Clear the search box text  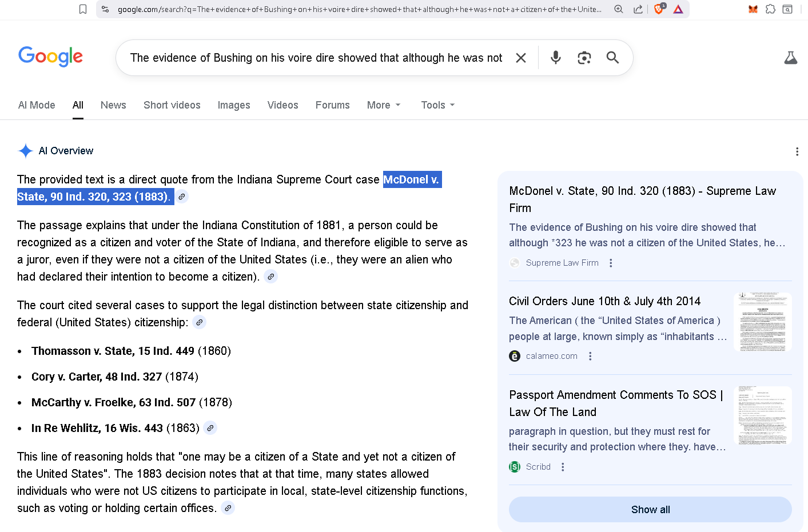click(521, 58)
